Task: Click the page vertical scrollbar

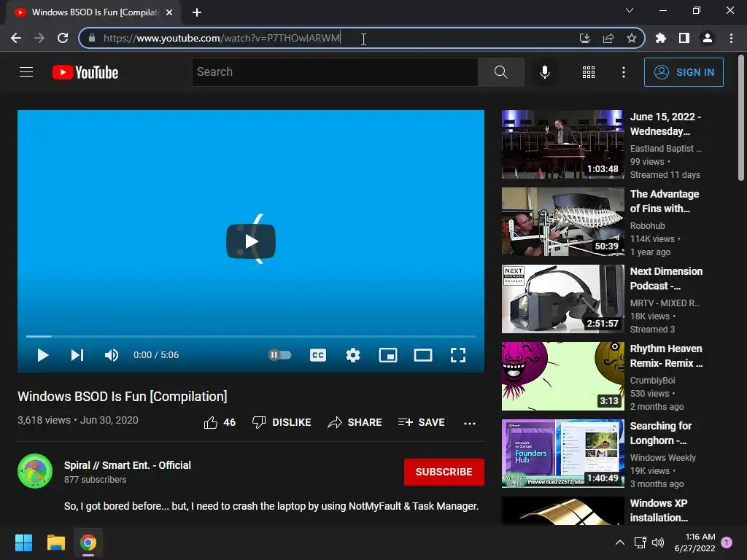Action: click(741, 118)
